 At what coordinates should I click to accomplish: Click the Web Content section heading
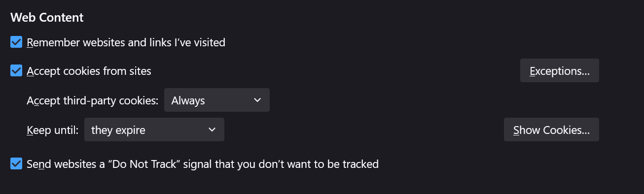tap(47, 18)
